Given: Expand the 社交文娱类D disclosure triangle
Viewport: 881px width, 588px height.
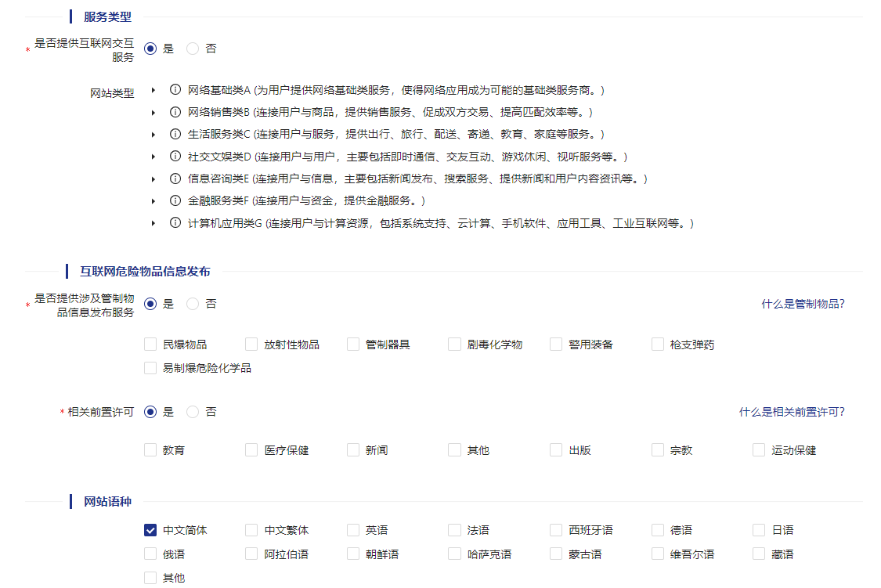Looking at the screenshot, I should pyautogui.click(x=153, y=156).
